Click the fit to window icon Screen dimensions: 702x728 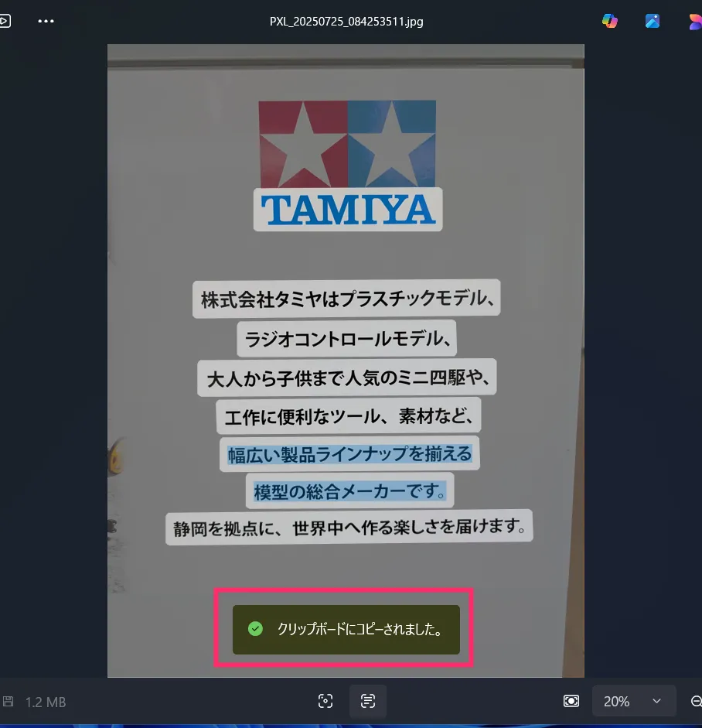tap(571, 701)
